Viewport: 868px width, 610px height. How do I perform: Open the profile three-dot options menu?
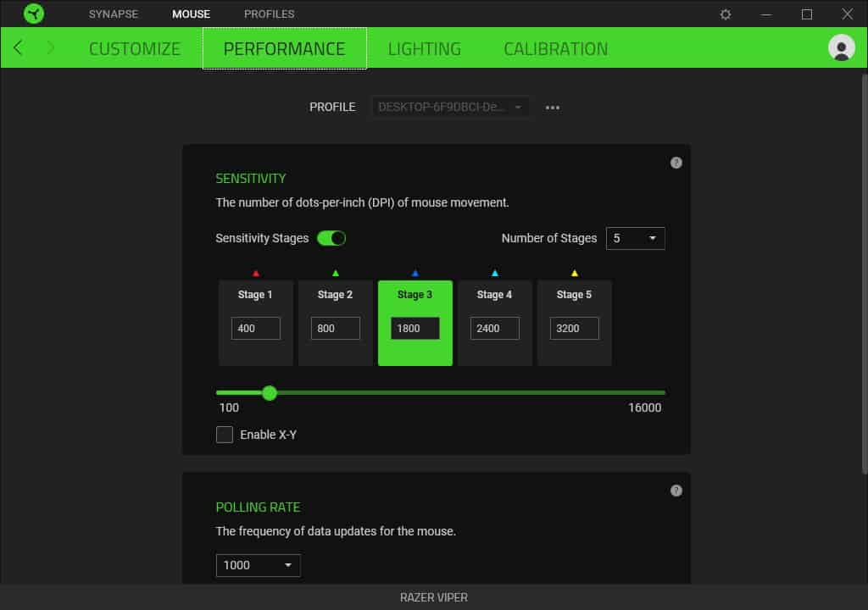point(553,108)
